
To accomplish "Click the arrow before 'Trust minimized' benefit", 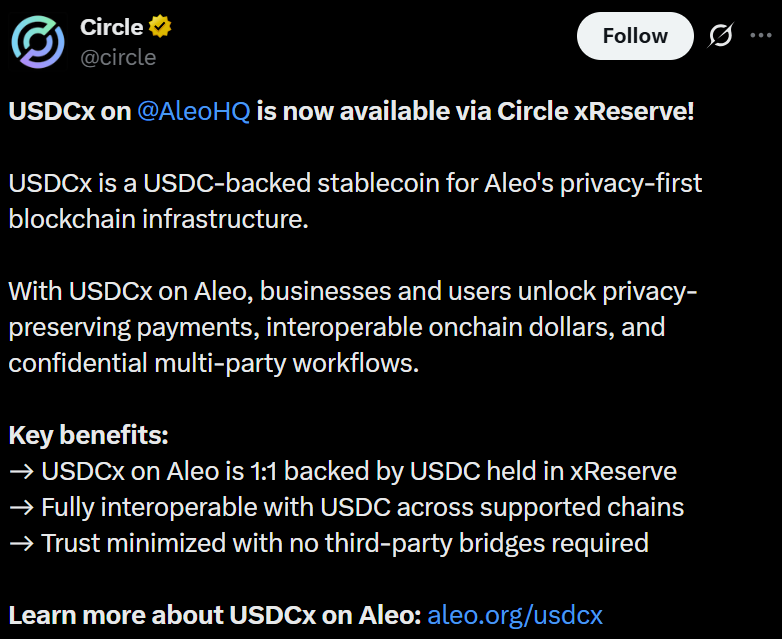I will coord(21,543).
